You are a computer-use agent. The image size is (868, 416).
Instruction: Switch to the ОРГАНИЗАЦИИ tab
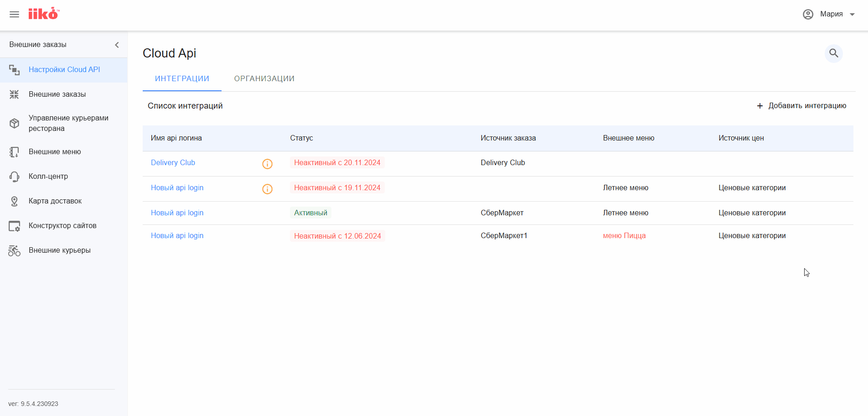(264, 78)
